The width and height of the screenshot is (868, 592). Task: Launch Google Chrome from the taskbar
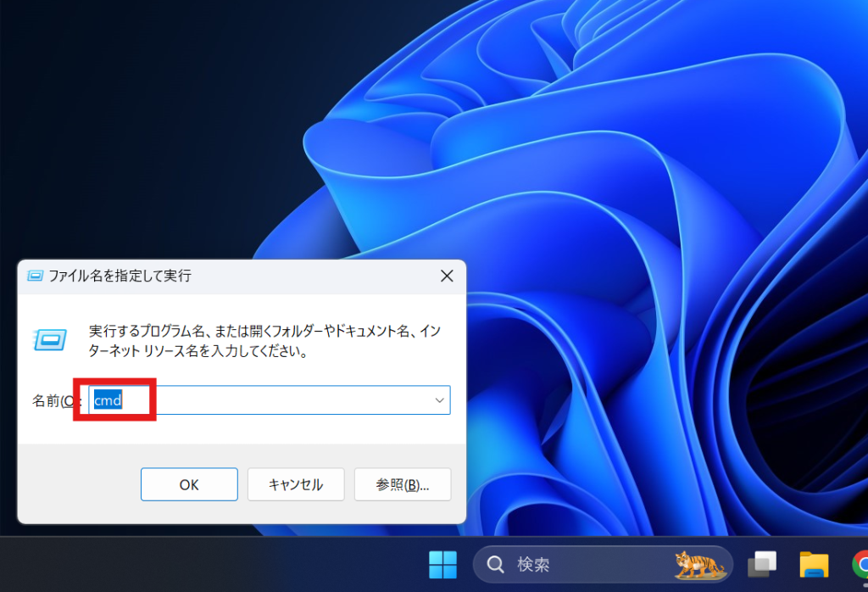click(860, 565)
